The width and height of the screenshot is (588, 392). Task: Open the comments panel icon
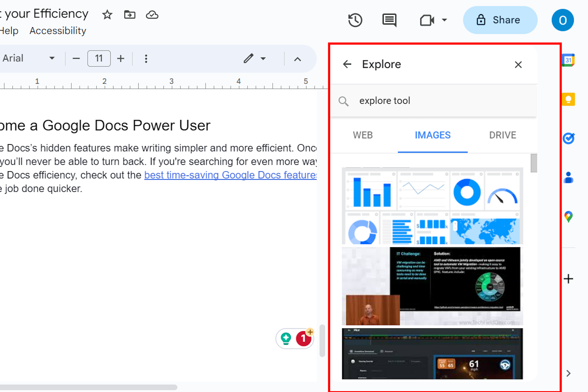pos(389,20)
